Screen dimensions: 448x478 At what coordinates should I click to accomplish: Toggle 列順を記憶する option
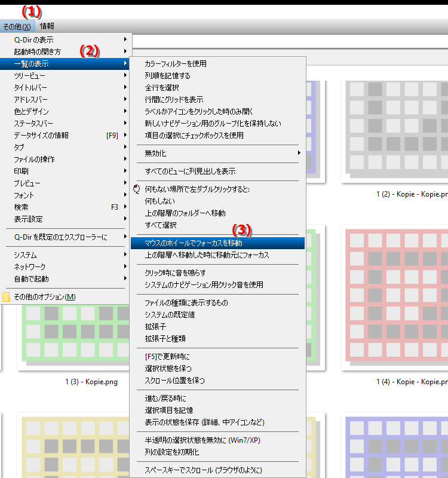[x=217, y=76]
